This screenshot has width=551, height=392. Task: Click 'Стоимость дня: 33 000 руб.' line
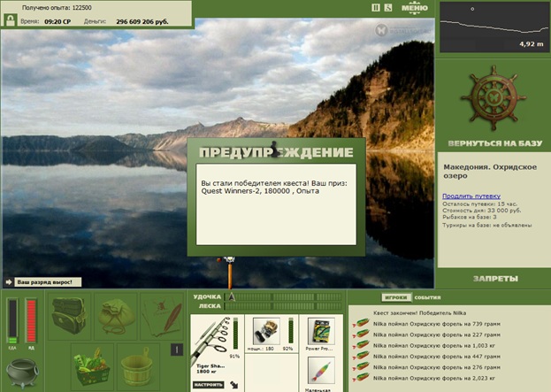482,211
